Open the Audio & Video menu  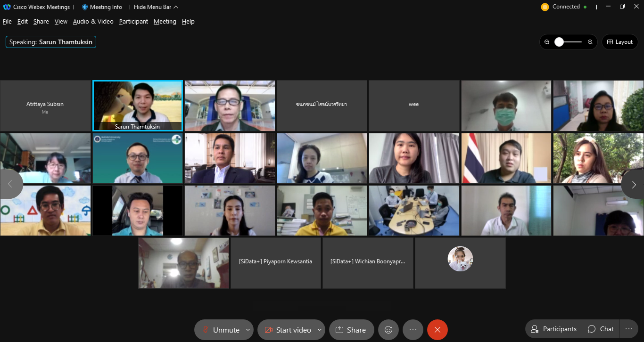coord(93,22)
